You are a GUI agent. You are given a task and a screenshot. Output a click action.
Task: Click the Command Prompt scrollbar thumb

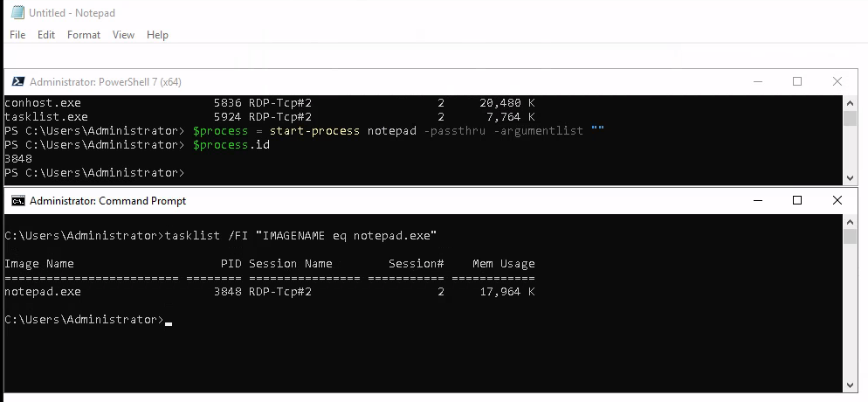tap(850, 237)
